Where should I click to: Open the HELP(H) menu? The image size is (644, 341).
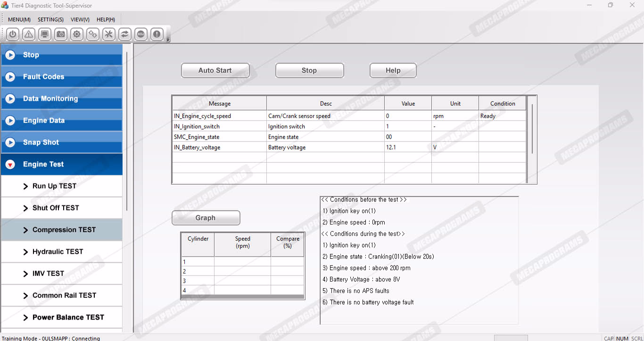coord(106,19)
